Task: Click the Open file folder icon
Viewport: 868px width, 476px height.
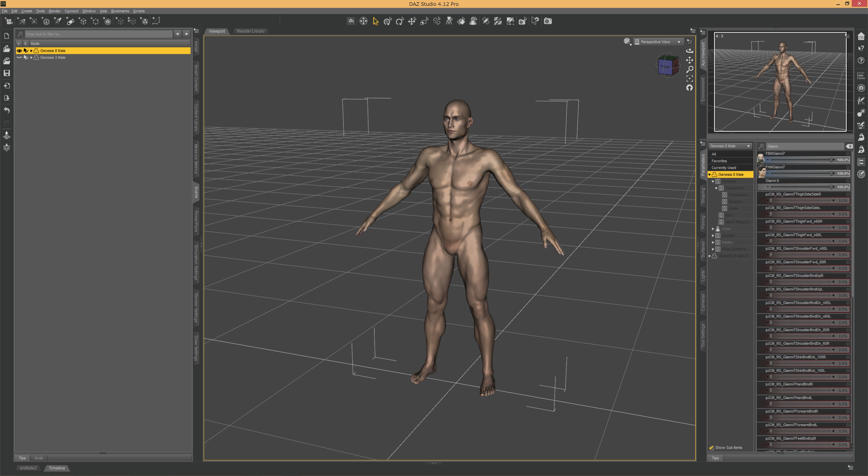Action: (6, 49)
